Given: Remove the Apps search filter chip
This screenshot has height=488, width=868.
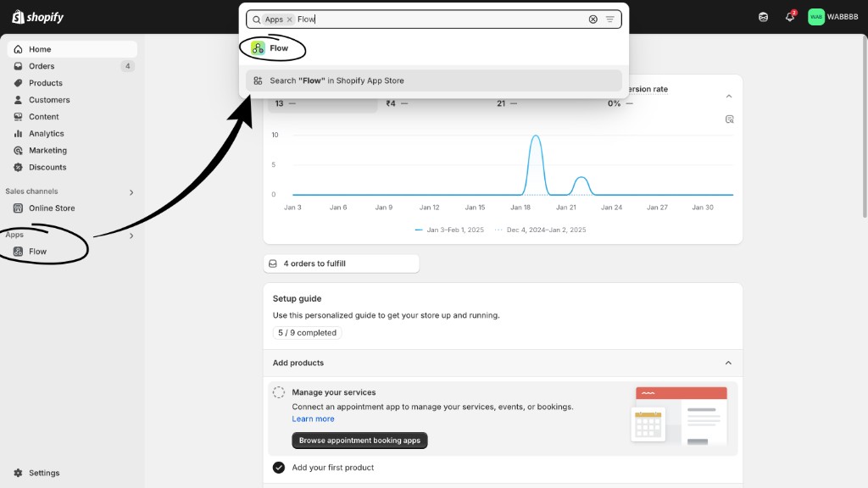Looking at the screenshot, I should [x=290, y=19].
